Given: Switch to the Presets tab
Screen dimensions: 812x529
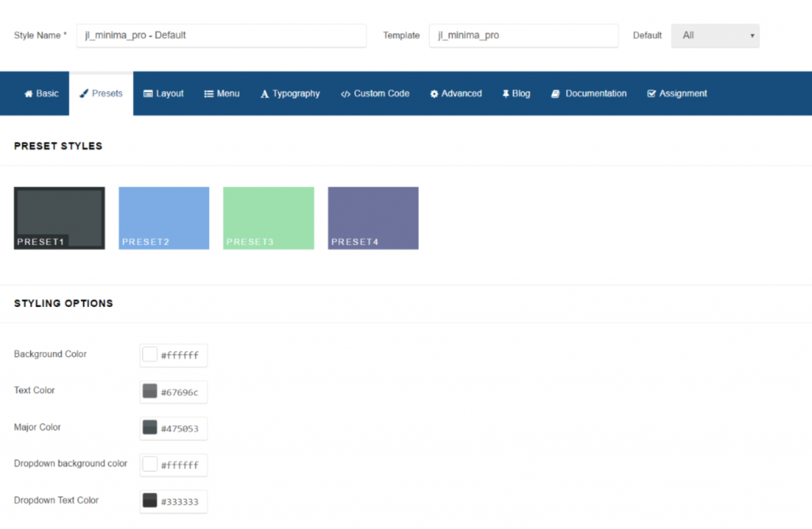Looking at the screenshot, I should [x=101, y=93].
